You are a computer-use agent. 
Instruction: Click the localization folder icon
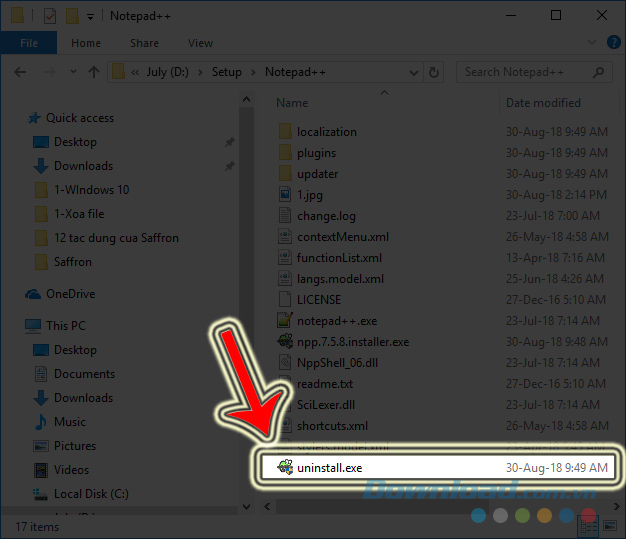click(x=285, y=131)
